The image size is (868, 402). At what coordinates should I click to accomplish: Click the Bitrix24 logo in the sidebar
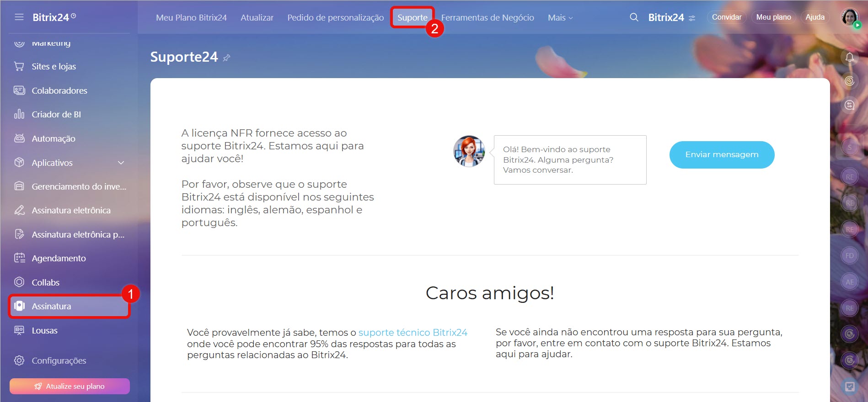point(54,17)
